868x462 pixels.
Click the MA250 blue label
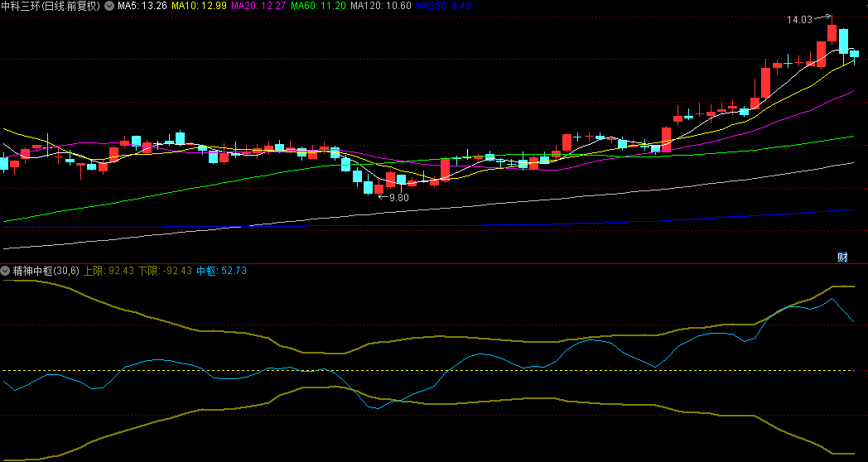tap(443, 6)
